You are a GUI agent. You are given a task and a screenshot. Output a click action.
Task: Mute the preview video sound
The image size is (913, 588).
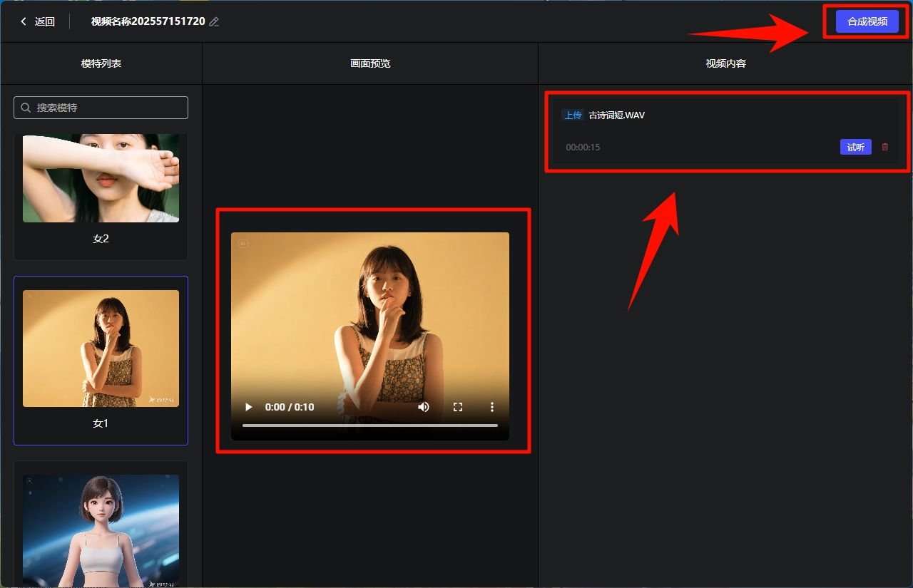(424, 407)
